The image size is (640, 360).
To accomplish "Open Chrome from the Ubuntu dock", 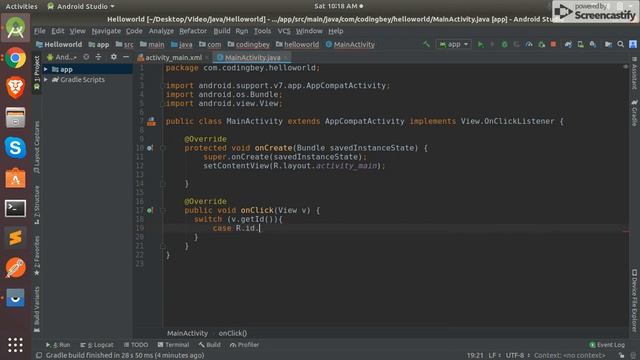I will pos(16,58).
